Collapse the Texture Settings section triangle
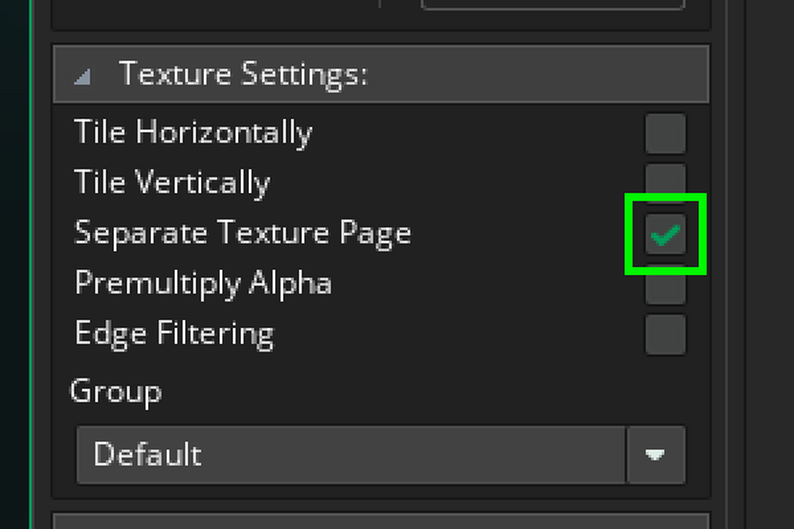Viewport: 794px width, 529px height. [83, 76]
